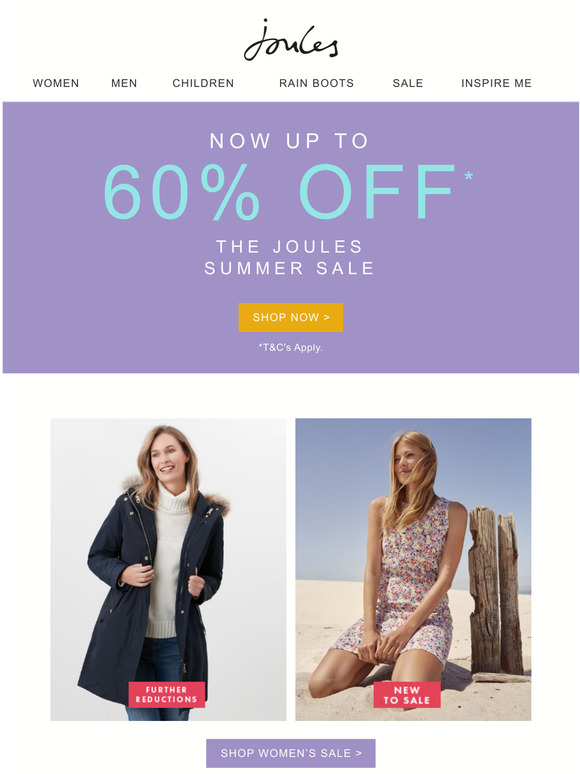
Task: Visit the Inspire Me page
Action: [496, 83]
